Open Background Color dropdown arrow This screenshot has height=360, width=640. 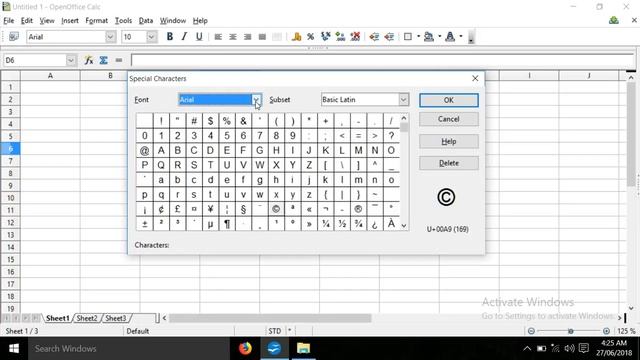[440, 37]
